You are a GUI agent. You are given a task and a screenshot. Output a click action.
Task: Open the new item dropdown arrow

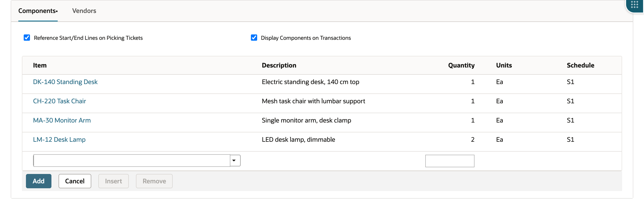coord(234,161)
